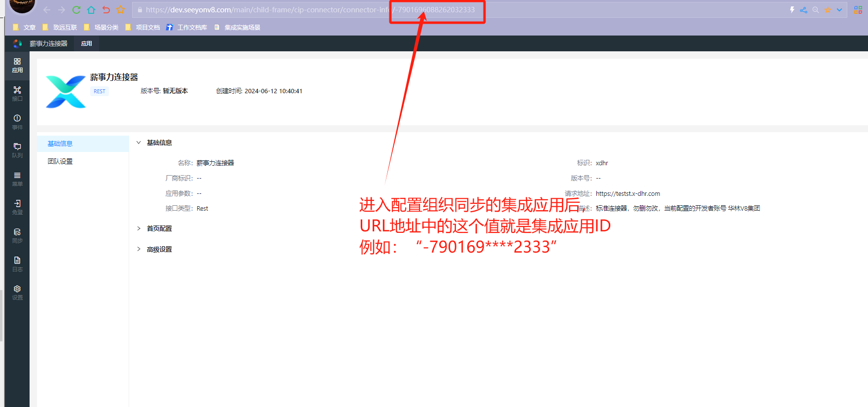Click the red undo-close-tab arrow icon
The image size is (868, 407).
pyautogui.click(x=106, y=10)
